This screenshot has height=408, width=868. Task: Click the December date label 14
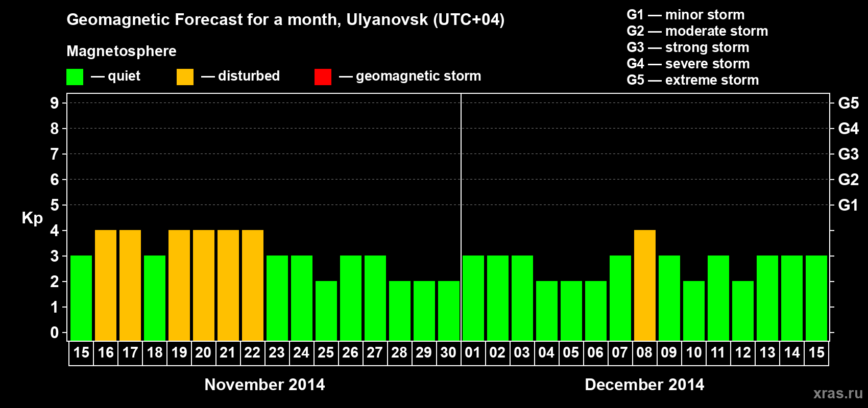(x=792, y=353)
